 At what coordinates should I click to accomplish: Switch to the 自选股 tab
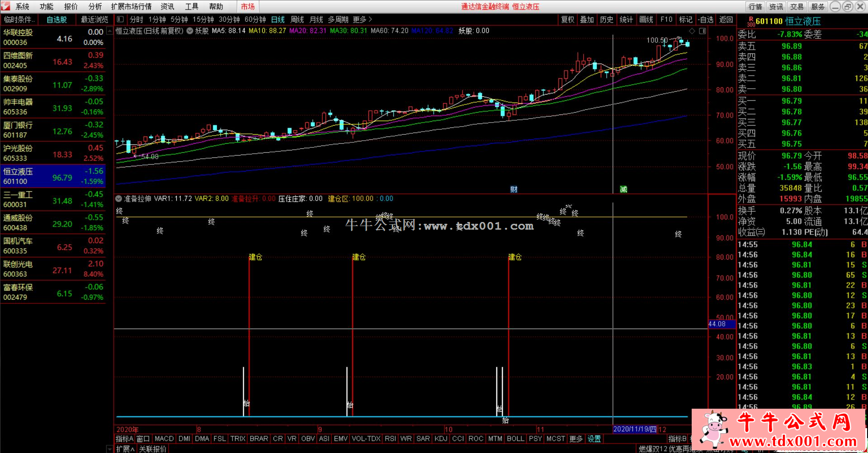pyautogui.click(x=57, y=19)
